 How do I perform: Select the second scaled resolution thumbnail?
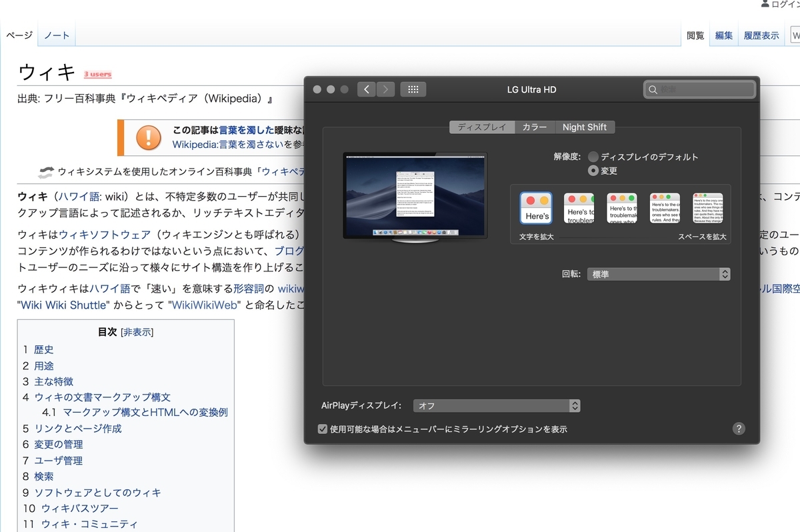579,208
